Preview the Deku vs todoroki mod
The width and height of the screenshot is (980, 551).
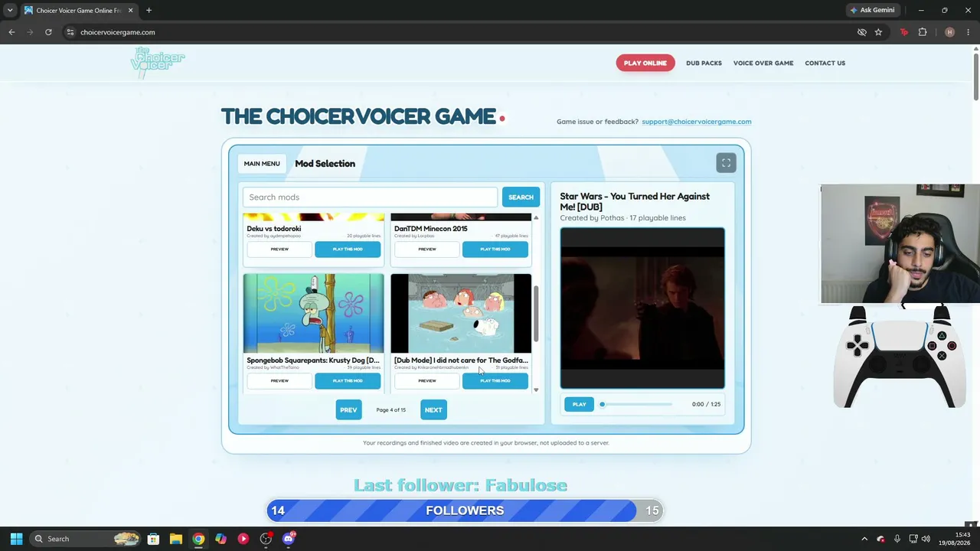[x=279, y=249]
